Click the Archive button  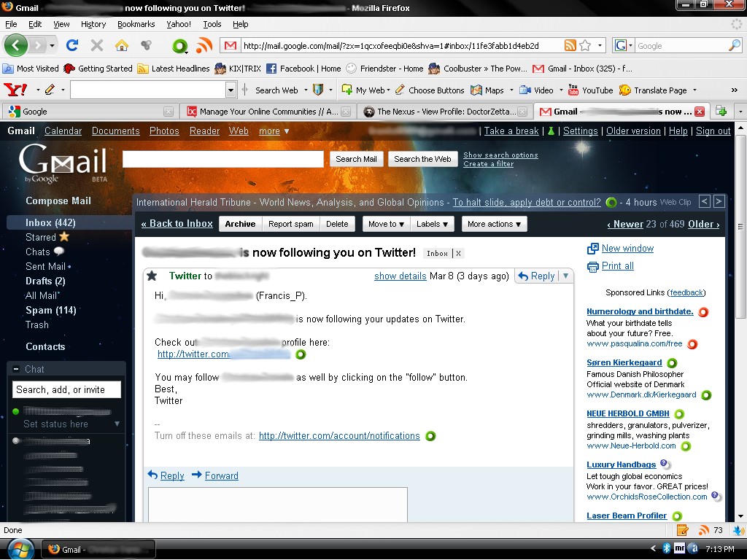pyautogui.click(x=240, y=224)
